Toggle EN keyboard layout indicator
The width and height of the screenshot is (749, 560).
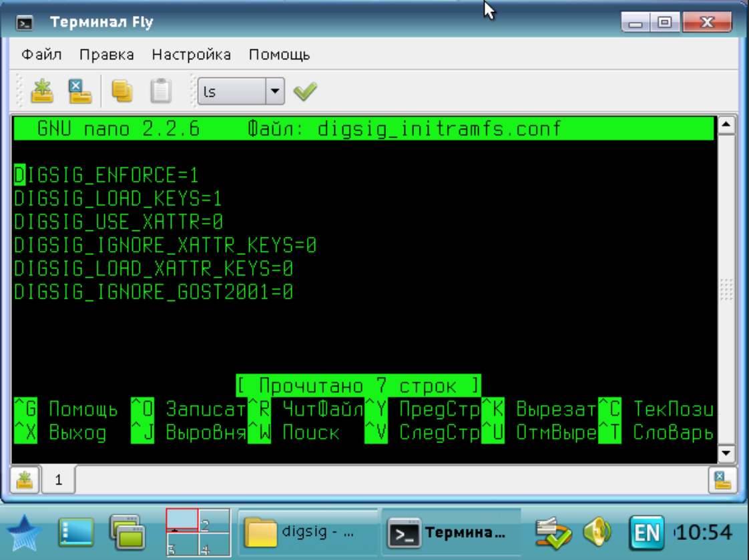point(646,533)
